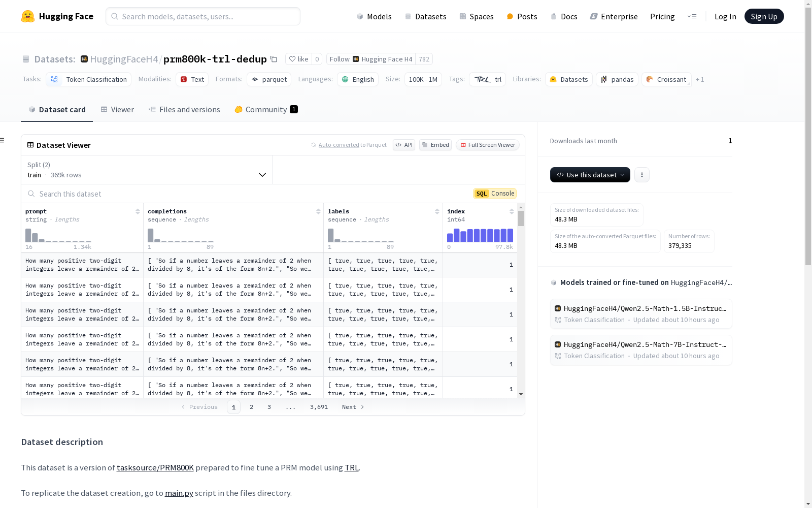Open the SQL Console
The height and width of the screenshot is (508, 812).
pos(495,194)
